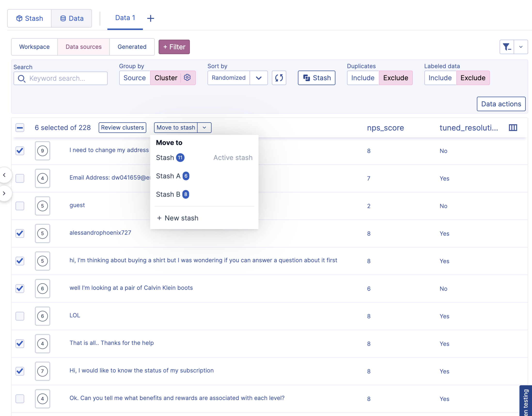Add a new data tab with plus icon
This screenshot has height=416, width=532.
point(151,18)
